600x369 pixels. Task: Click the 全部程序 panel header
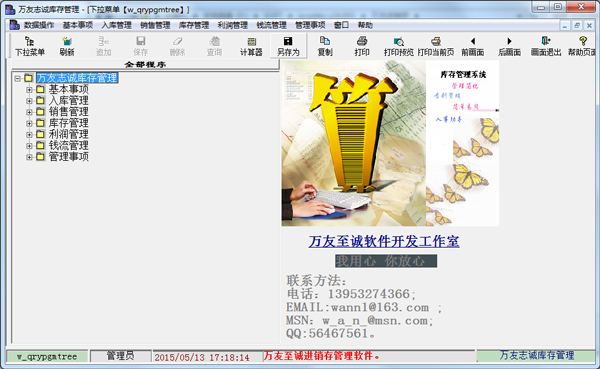pyautogui.click(x=145, y=64)
